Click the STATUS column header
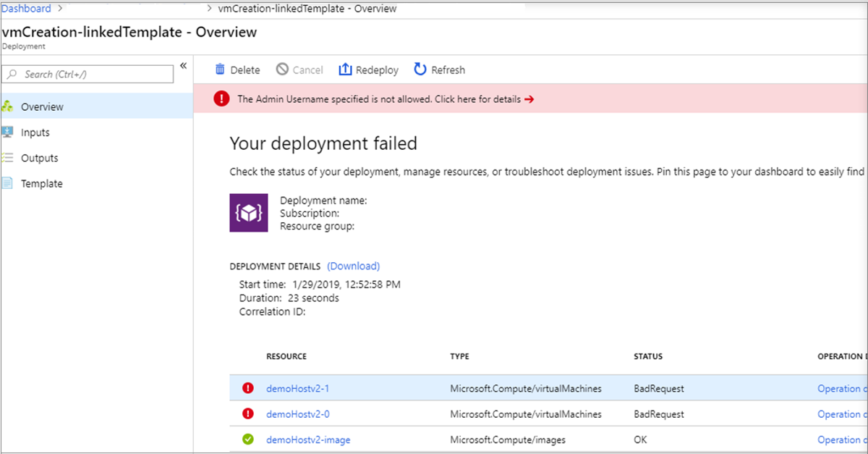This screenshot has height=454, width=868. tap(648, 356)
